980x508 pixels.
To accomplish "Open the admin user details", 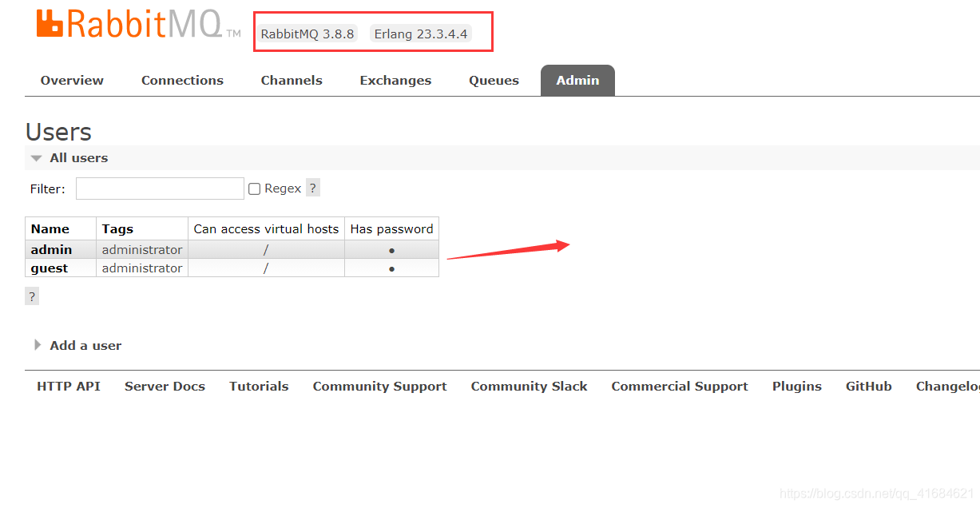I will coord(51,249).
